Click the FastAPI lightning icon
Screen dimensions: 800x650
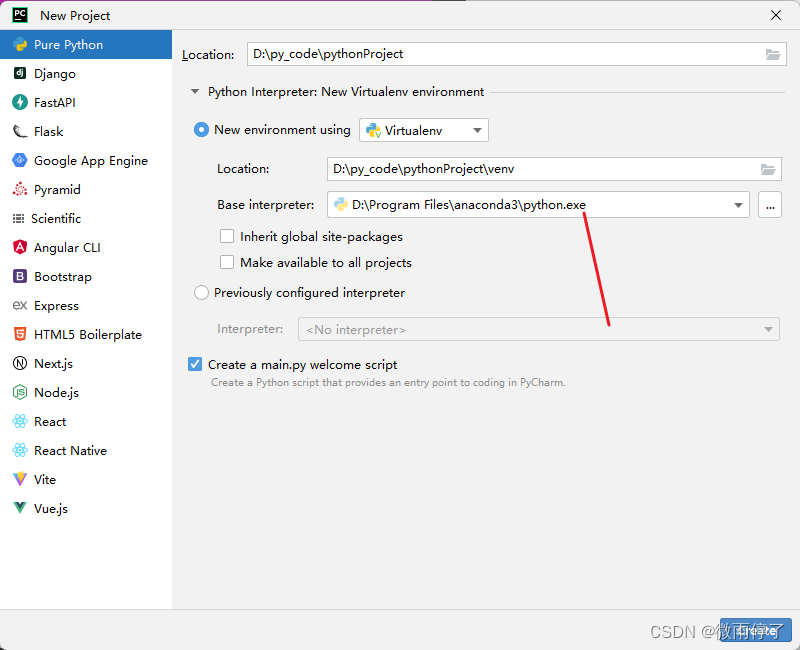20,103
